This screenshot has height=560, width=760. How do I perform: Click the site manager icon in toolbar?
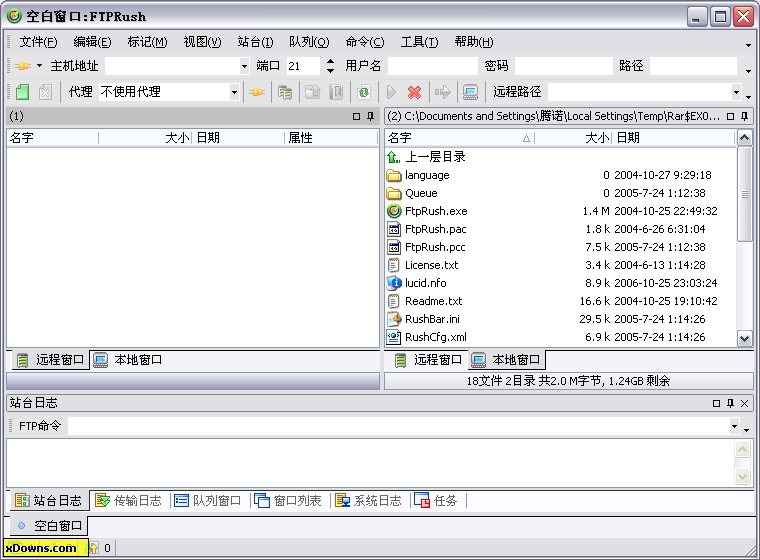coord(285,92)
